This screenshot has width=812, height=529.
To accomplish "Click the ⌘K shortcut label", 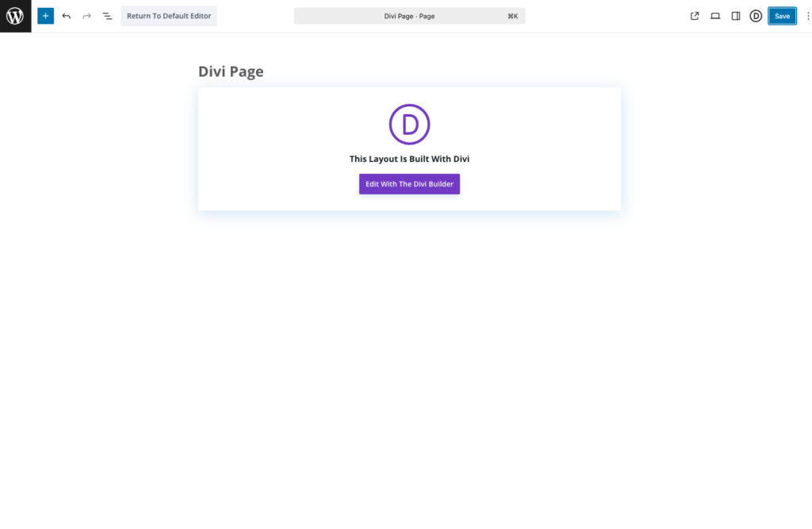I will point(512,16).
